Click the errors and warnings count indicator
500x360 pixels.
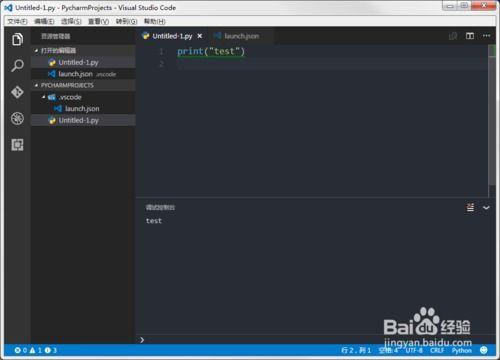[x=35, y=350]
